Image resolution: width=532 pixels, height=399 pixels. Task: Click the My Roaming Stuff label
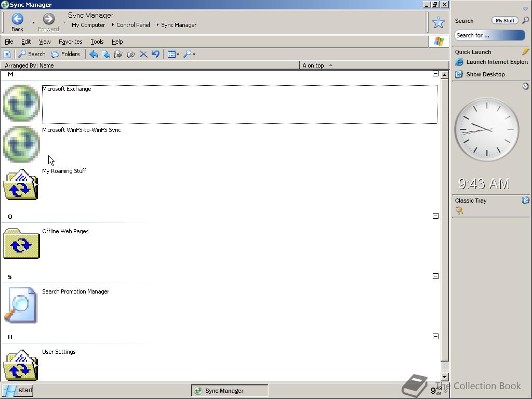click(64, 171)
